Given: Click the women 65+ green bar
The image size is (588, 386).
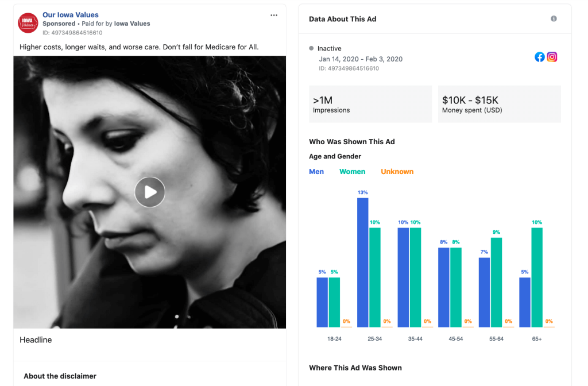Looking at the screenshot, I should coord(537,277).
